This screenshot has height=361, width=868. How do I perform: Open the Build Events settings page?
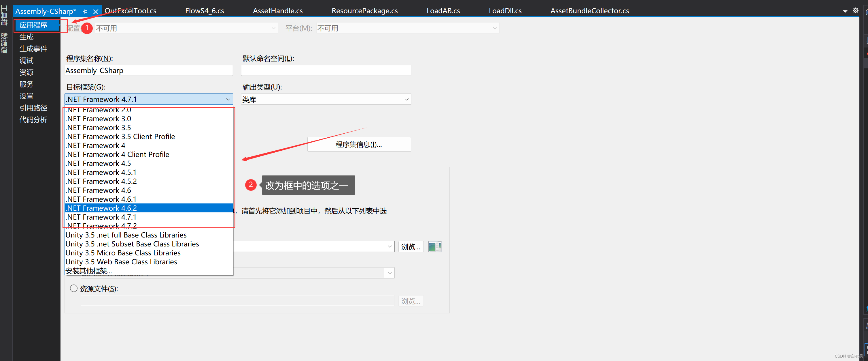click(33, 48)
